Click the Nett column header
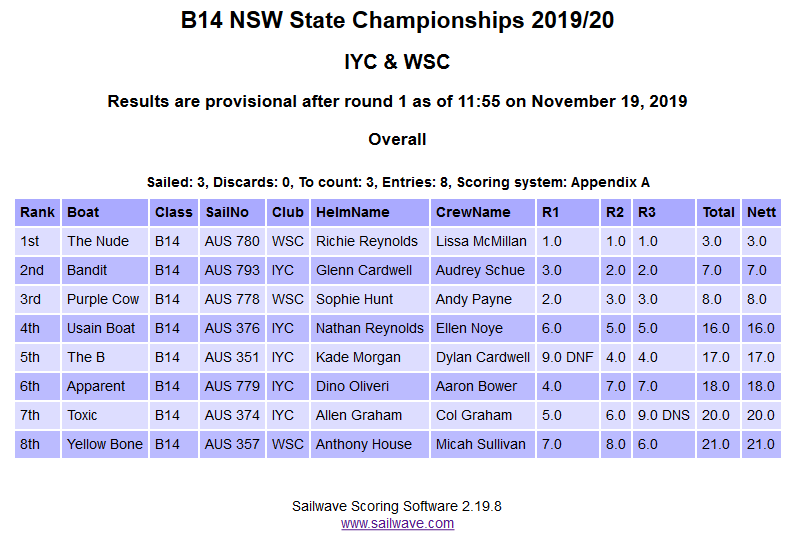The width and height of the screenshot is (796, 555). tap(761, 212)
